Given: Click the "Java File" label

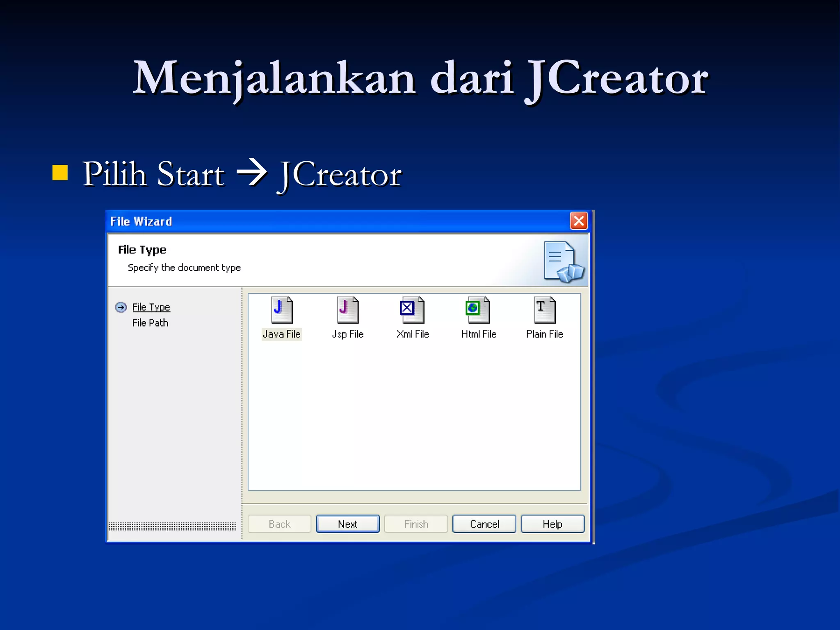Looking at the screenshot, I should click(x=282, y=334).
